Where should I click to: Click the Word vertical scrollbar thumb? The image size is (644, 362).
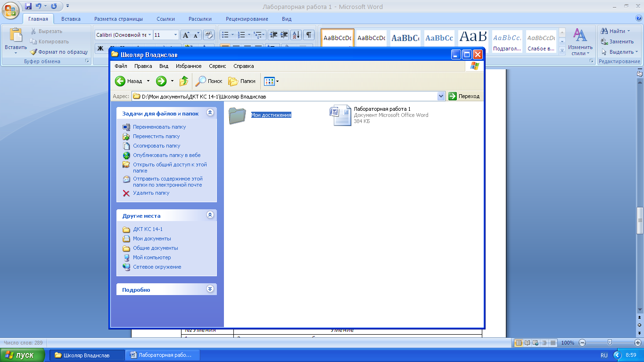(x=640, y=221)
